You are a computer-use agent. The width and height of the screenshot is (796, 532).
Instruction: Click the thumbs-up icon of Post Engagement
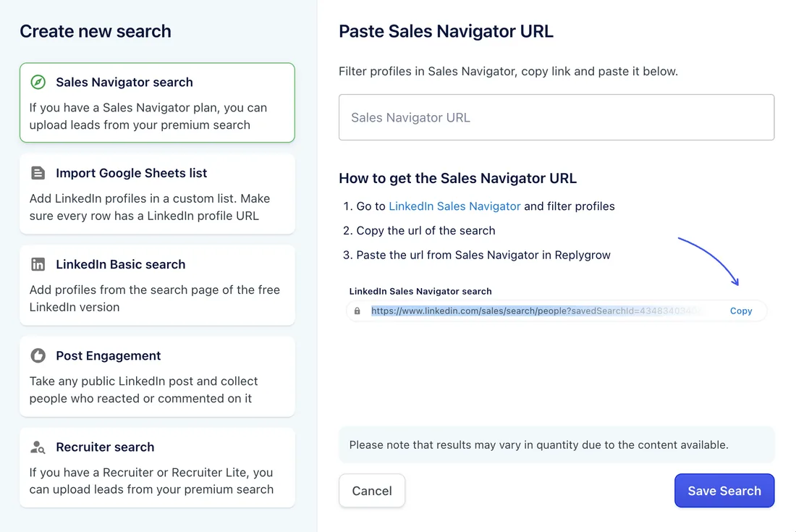pyautogui.click(x=38, y=355)
